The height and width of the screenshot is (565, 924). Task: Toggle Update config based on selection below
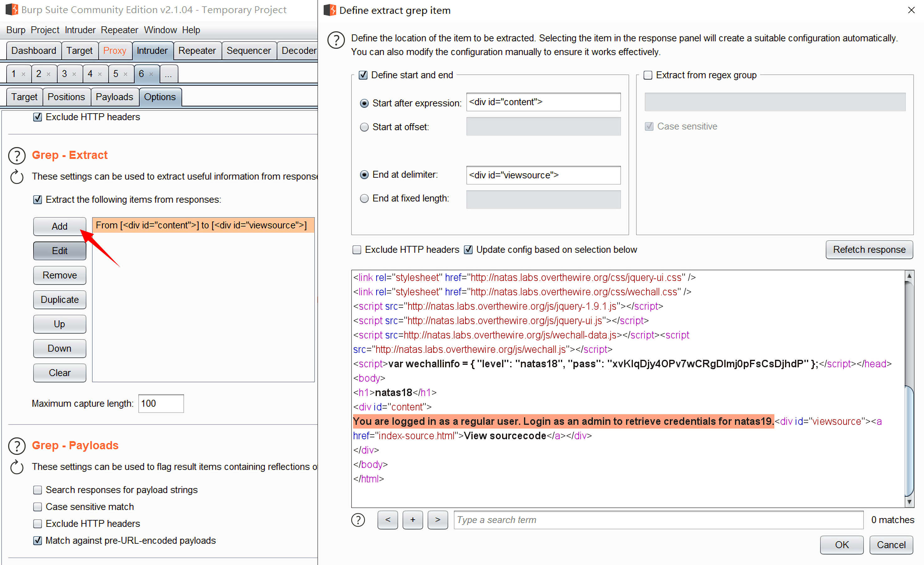pyautogui.click(x=468, y=250)
